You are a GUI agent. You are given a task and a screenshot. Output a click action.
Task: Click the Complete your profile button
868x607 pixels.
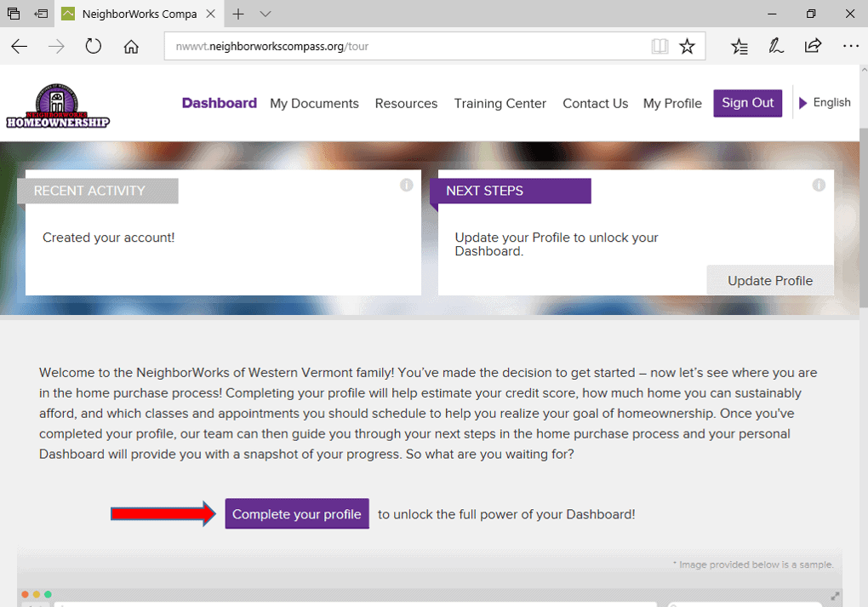(297, 513)
